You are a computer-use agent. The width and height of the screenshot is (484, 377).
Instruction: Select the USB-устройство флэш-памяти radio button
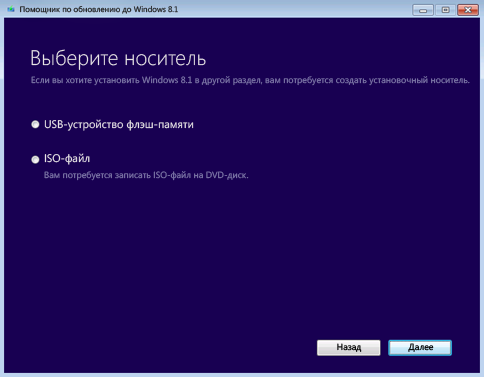coord(35,125)
